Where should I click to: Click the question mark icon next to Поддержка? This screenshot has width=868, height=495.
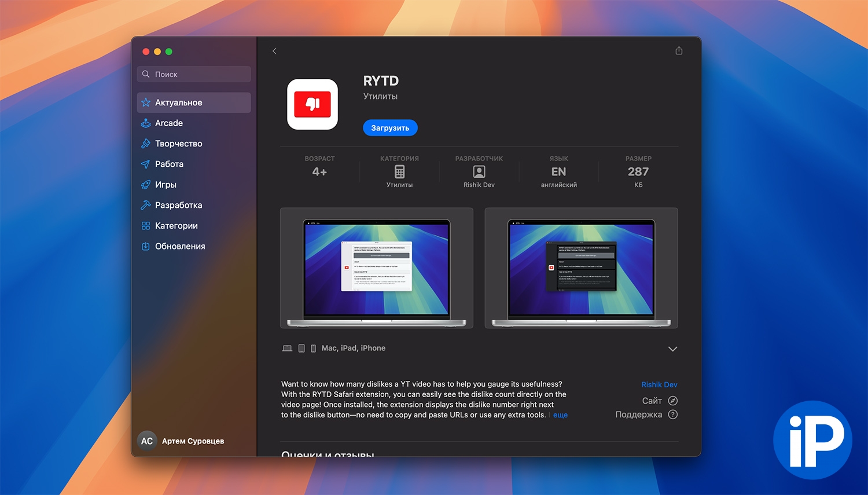[673, 415]
